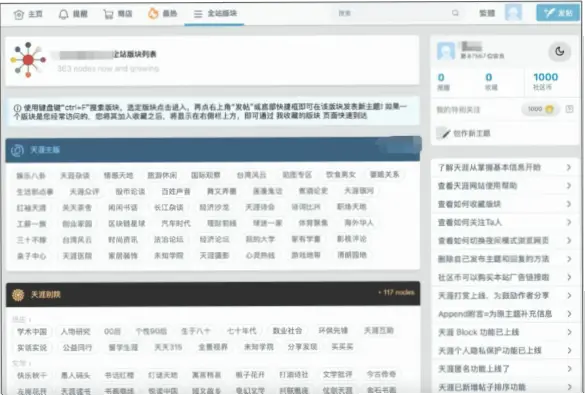Open the 经济沙龙 board
The image size is (585, 396).
pos(214,207)
